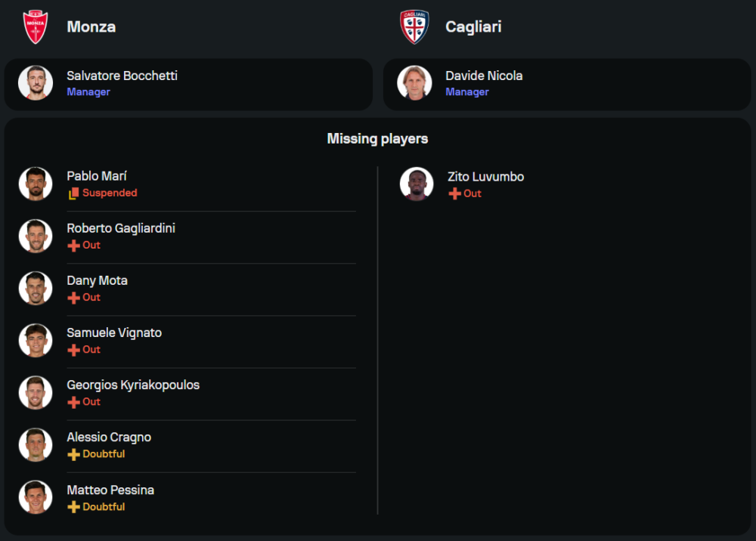Click the yellow doubtful cross under Alessio Cragno
756x541 pixels.
pos(73,455)
